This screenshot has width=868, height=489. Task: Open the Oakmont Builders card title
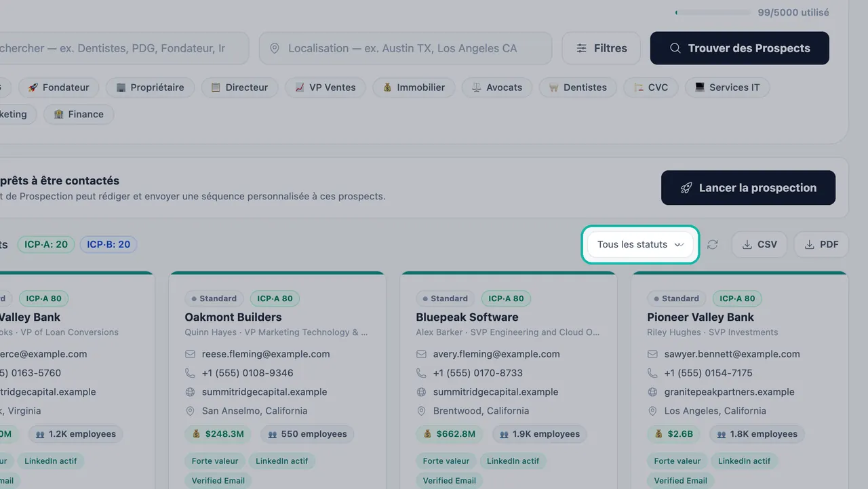233,317
